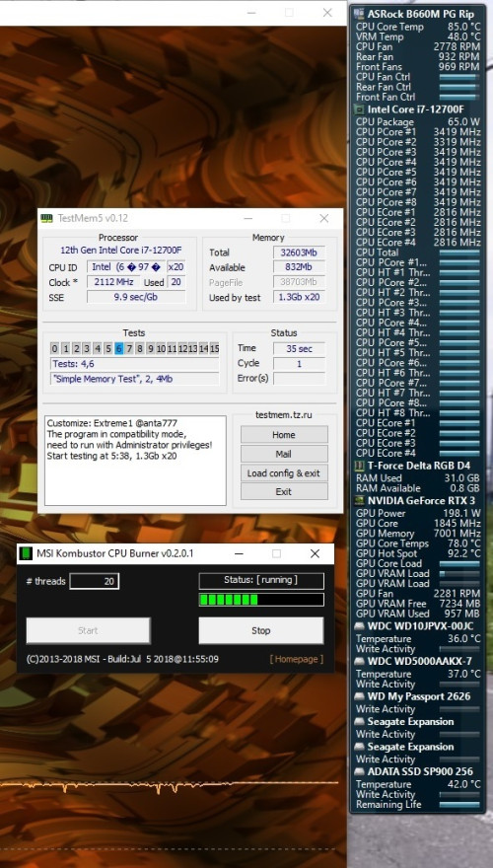This screenshot has width=493, height=868.
Task: Open the Kombustor Homepage link
Action: click(297, 659)
